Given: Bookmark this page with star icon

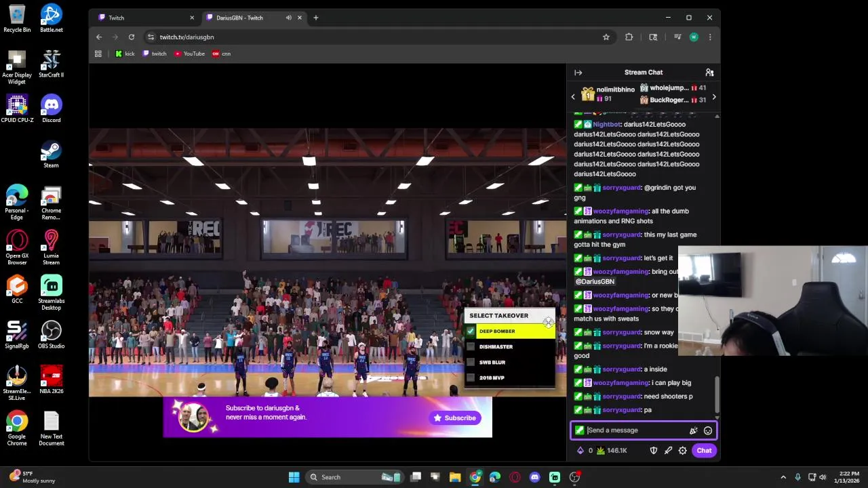Looking at the screenshot, I should (x=606, y=37).
